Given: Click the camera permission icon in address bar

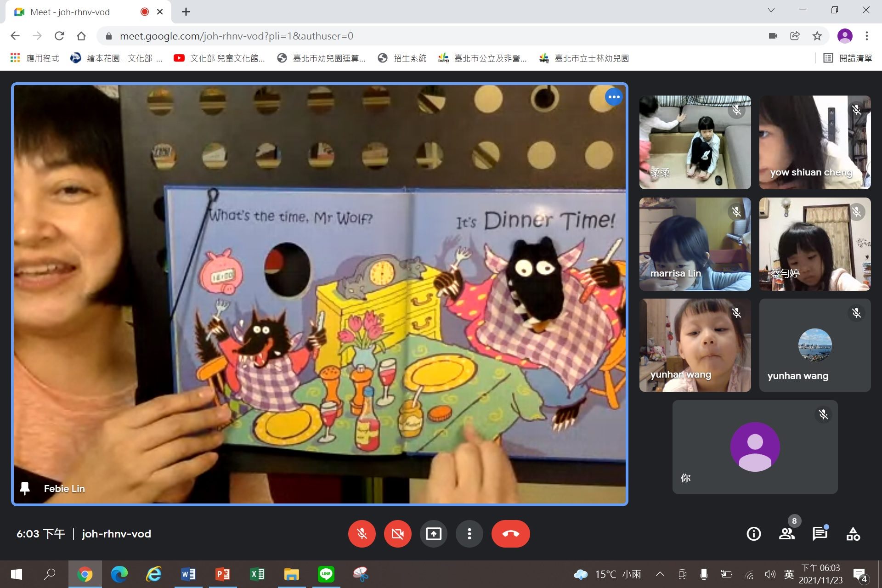Looking at the screenshot, I should 773,36.
